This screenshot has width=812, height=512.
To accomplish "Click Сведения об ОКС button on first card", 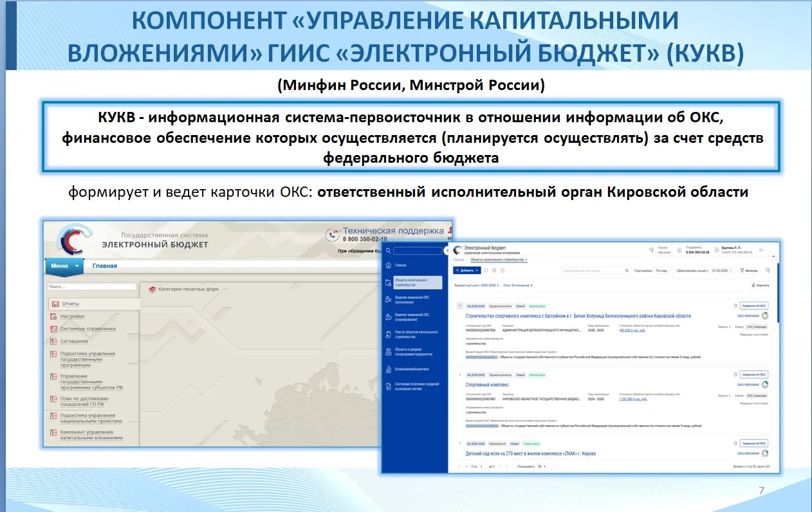I will click(x=753, y=306).
